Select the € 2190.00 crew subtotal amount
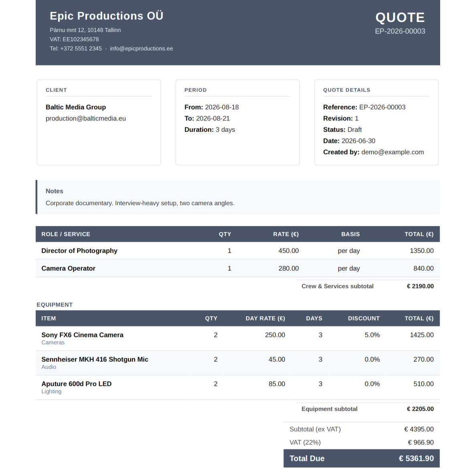This screenshot has height=476, width=473. (x=420, y=286)
